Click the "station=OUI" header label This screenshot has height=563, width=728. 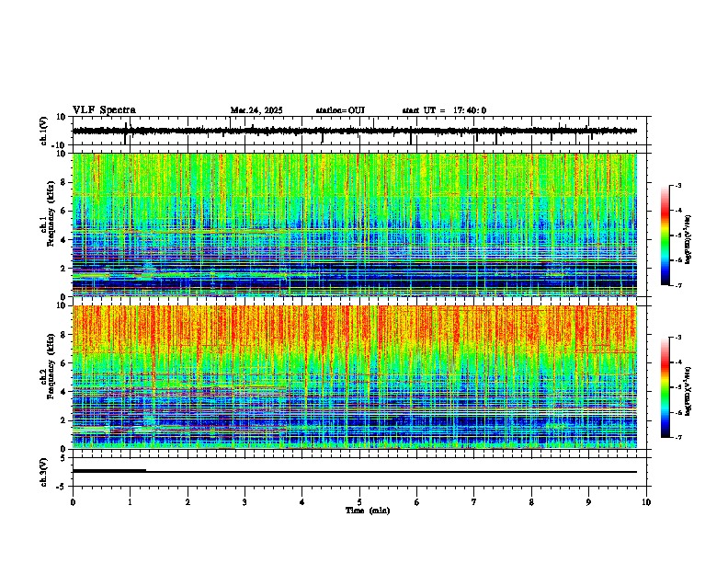(340, 110)
